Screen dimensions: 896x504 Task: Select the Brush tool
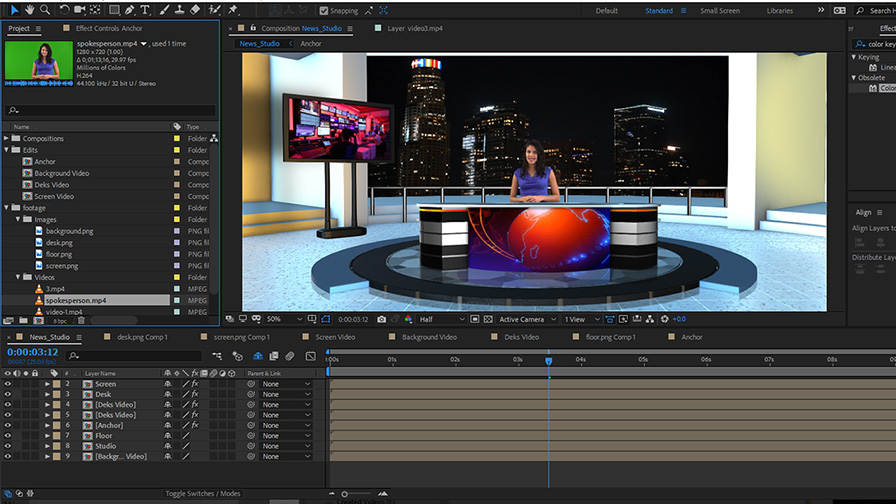coord(165,10)
